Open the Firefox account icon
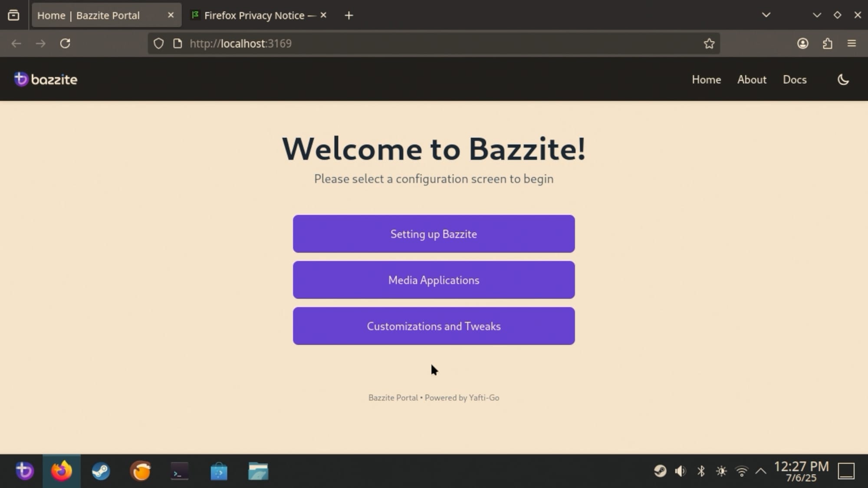The height and width of the screenshot is (488, 868). coord(802,43)
